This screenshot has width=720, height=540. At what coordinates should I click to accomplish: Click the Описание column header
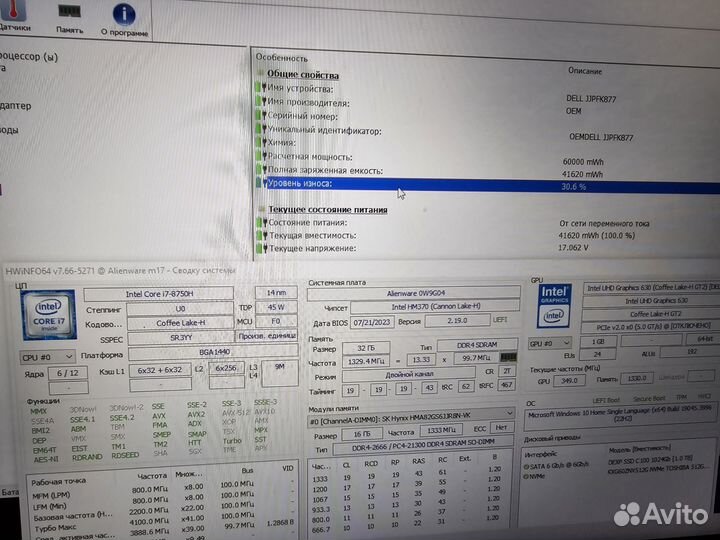[x=585, y=71]
